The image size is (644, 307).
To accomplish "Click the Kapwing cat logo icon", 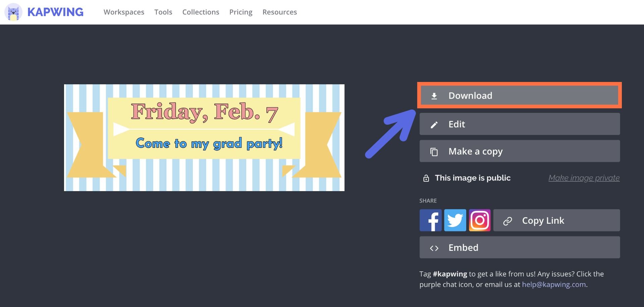I will tap(13, 12).
